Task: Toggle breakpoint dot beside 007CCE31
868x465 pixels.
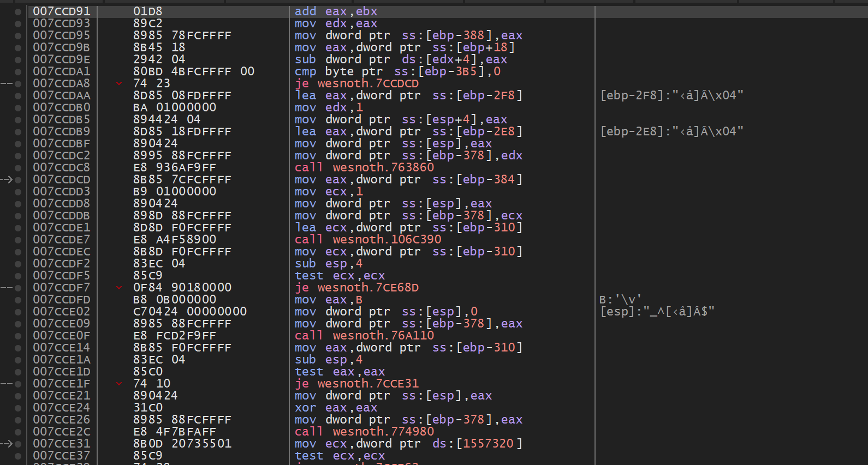Action: 18,444
